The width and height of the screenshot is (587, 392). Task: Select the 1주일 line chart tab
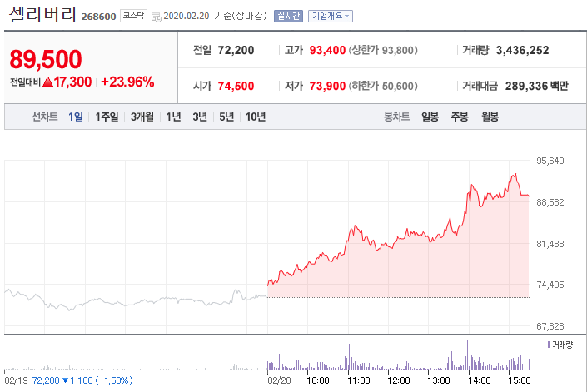107,117
